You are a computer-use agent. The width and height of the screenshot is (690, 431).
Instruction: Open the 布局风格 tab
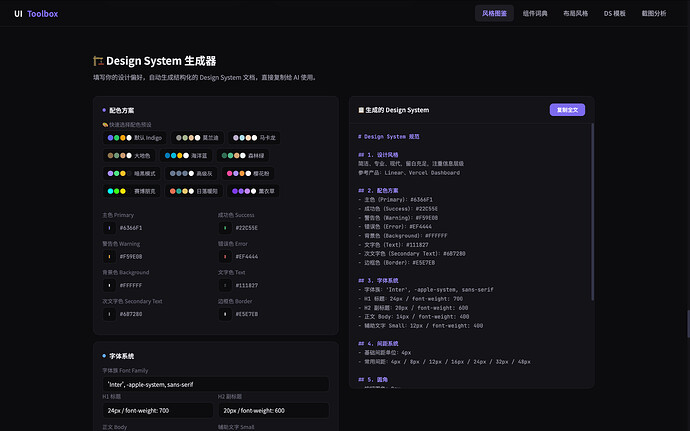pyautogui.click(x=575, y=13)
